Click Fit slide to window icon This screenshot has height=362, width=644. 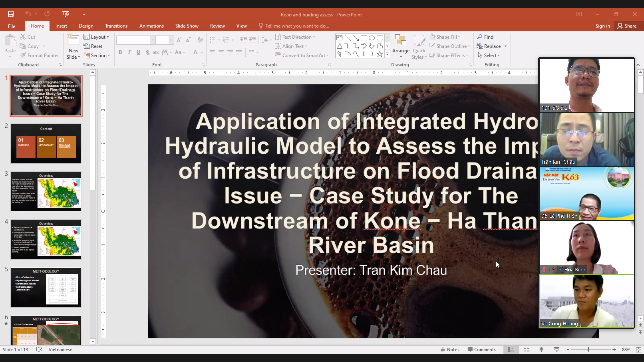(x=638, y=349)
